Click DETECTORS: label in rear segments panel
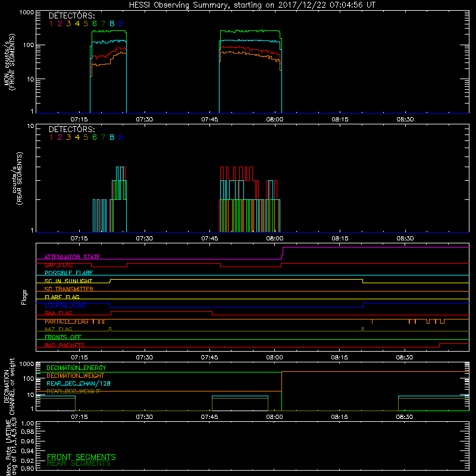Screen dimensions: 476x476 click(71, 130)
